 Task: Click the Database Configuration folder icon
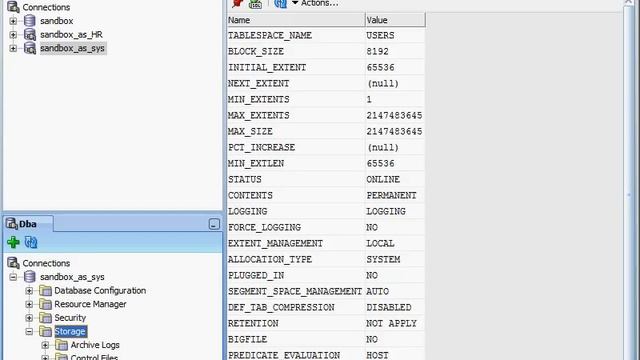point(45,291)
